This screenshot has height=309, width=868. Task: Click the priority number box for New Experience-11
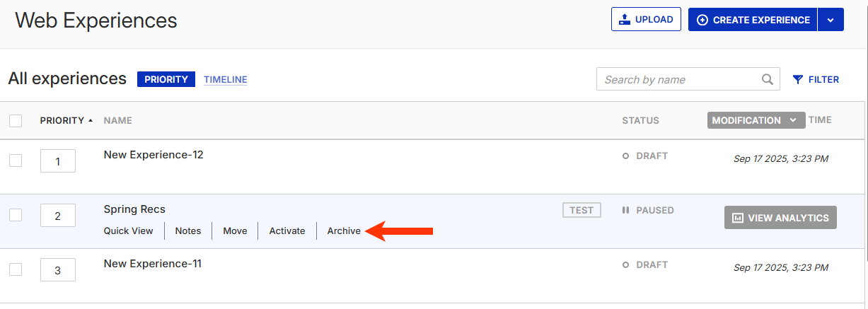(x=58, y=269)
